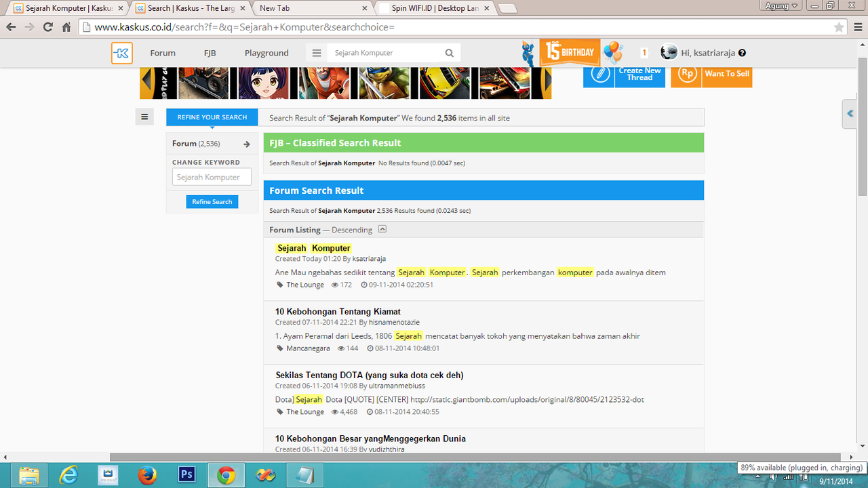This screenshot has width=868, height=488.
Task: Click the system clock date 9/11/2014
Action: click(835, 481)
